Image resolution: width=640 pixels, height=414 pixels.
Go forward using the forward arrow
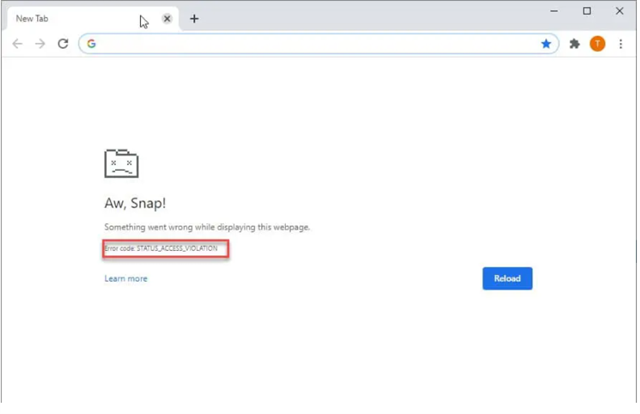(x=40, y=44)
